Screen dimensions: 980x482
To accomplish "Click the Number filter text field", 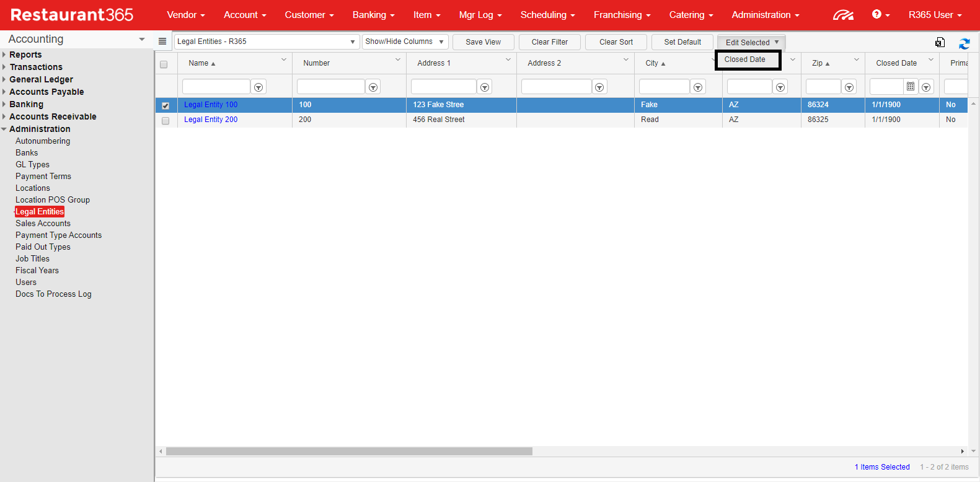I will pyautogui.click(x=331, y=87).
